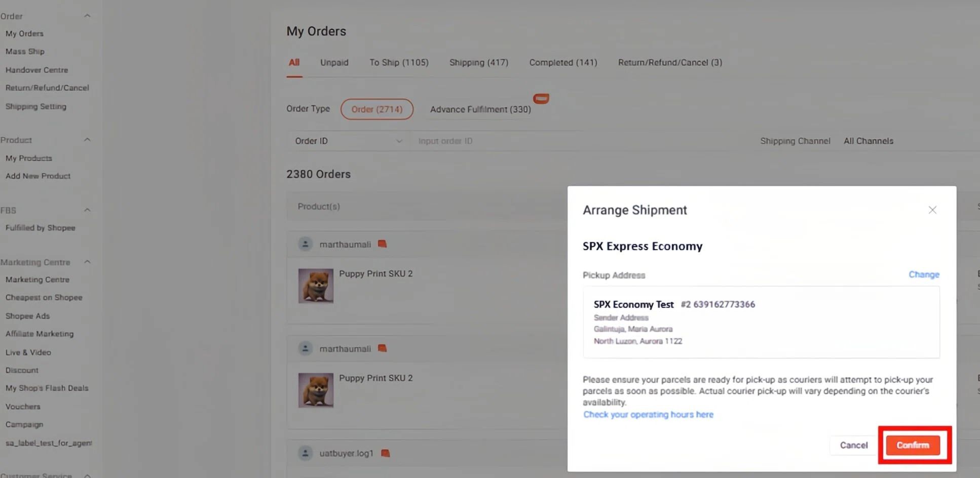
Task: Click the orange badge above Advance Fulfilment
Action: click(541, 99)
